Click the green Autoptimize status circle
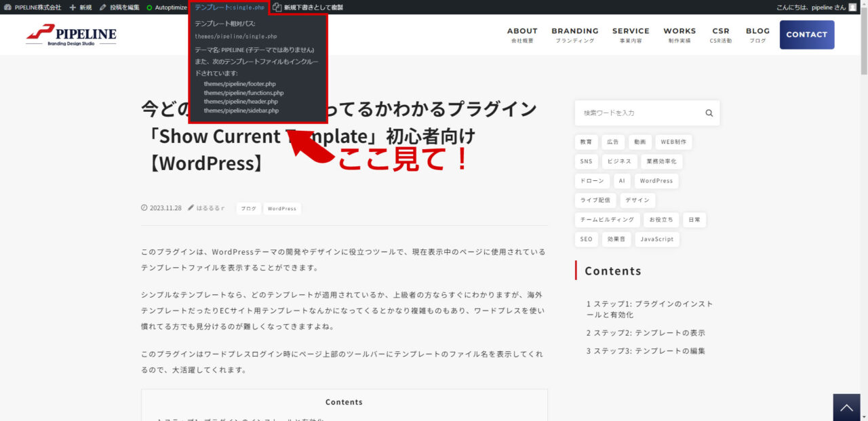 pyautogui.click(x=149, y=7)
